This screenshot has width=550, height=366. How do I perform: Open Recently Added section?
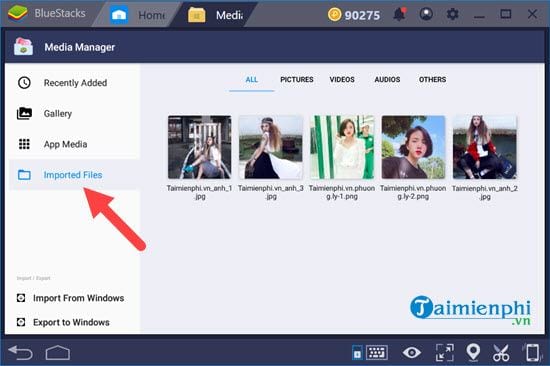[x=74, y=83]
